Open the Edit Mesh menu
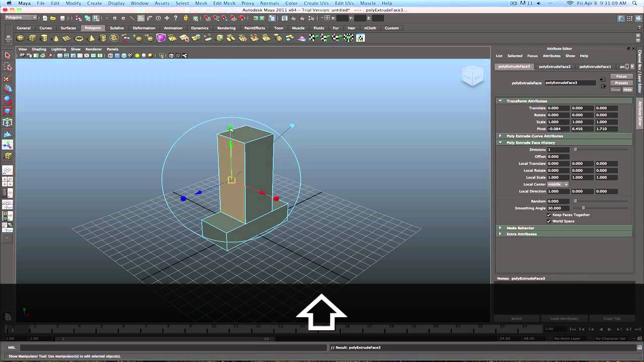Screen dimensions: 644x362 pos(224,3)
